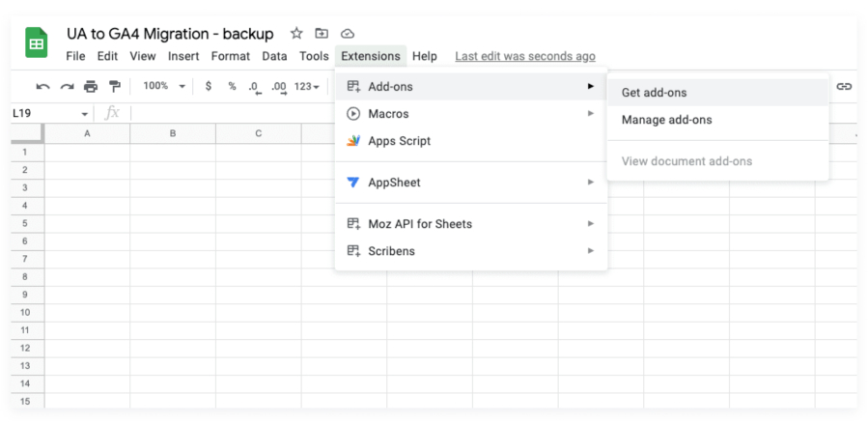Select AppSheet menu entry
The height and width of the screenshot is (424, 868).
[x=471, y=183]
